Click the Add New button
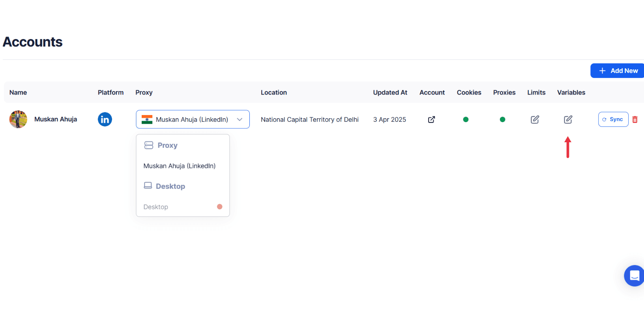The image size is (644, 316). click(x=618, y=71)
